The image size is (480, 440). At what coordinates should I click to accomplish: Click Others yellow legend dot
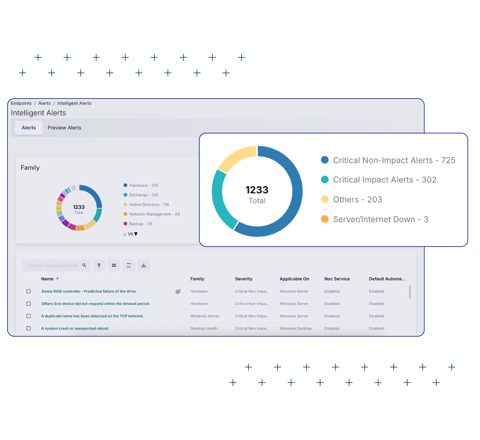(x=325, y=199)
